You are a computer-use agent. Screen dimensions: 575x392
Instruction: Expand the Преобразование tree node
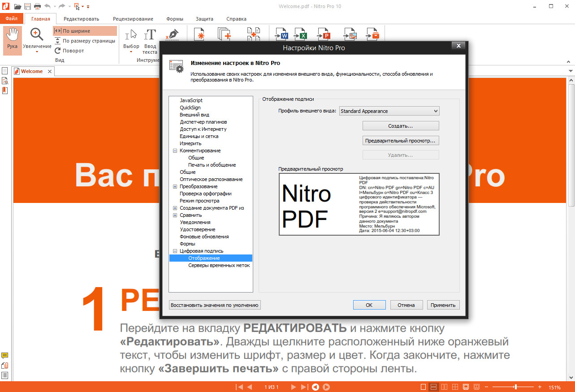click(175, 187)
